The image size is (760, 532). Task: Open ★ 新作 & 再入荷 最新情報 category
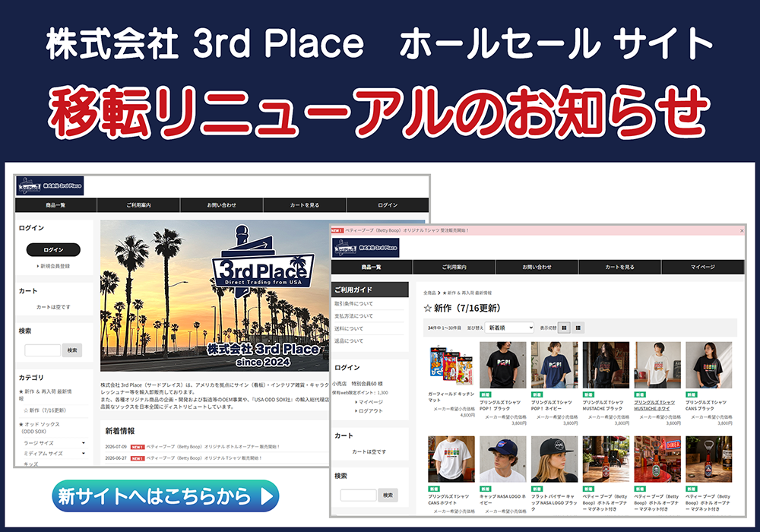(45, 394)
